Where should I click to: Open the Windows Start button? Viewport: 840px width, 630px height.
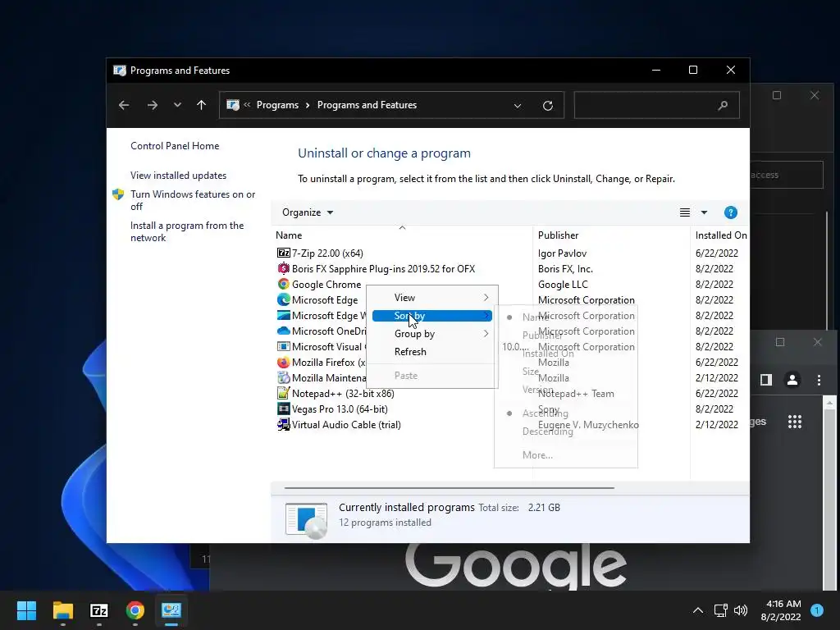tap(26, 610)
